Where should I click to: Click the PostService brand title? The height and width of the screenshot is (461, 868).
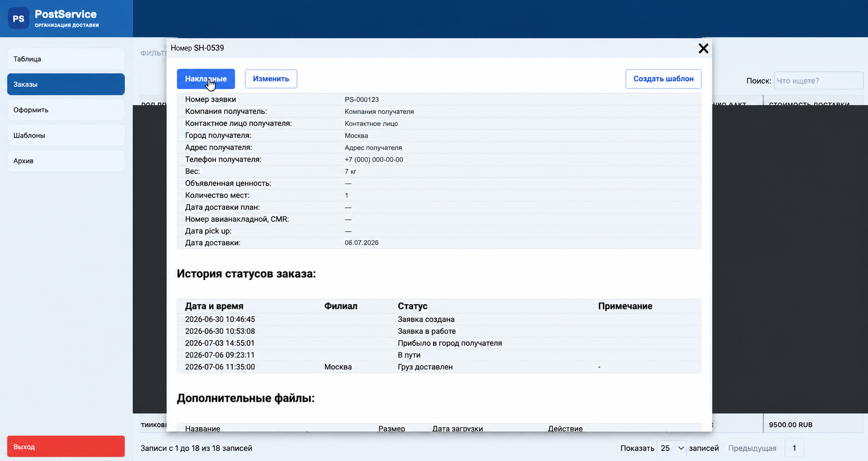coord(66,14)
